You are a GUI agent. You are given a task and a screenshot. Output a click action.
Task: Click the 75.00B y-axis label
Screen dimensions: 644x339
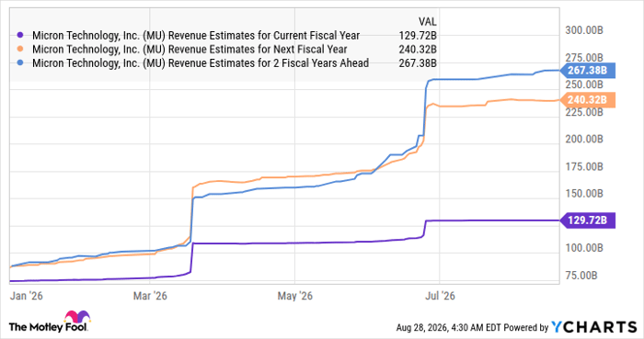tap(581, 276)
